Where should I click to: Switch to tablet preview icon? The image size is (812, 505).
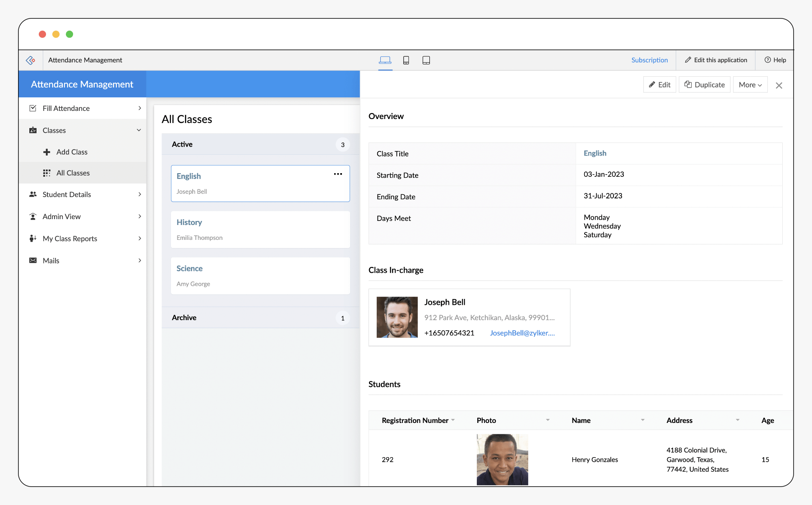tap(426, 60)
